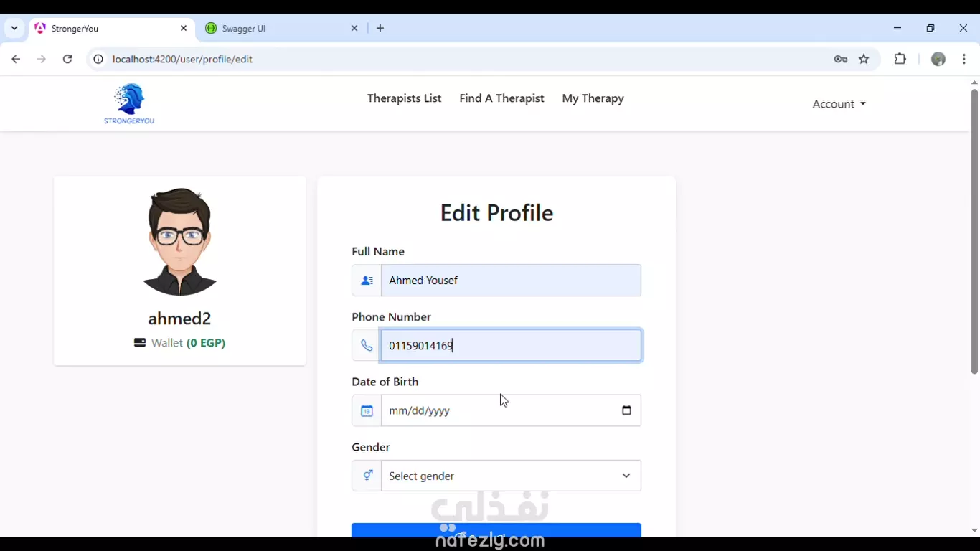Click the phone icon beside Phone Number
This screenshot has width=980, height=551.
coord(367,346)
